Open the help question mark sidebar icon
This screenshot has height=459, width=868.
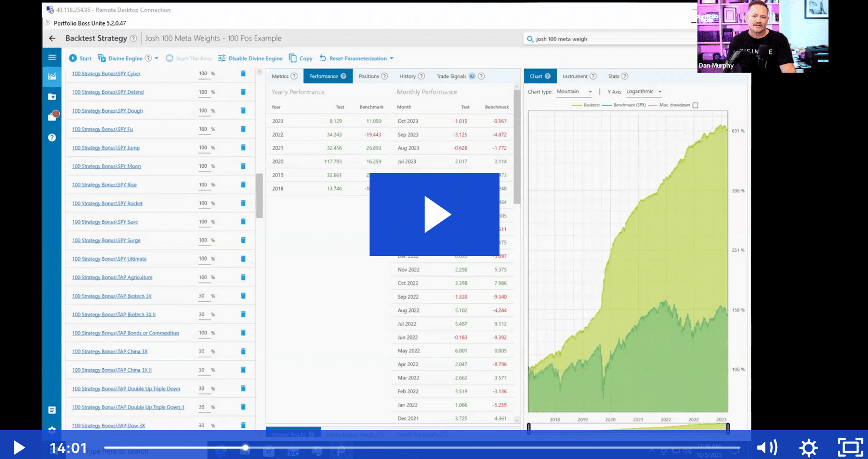point(52,138)
